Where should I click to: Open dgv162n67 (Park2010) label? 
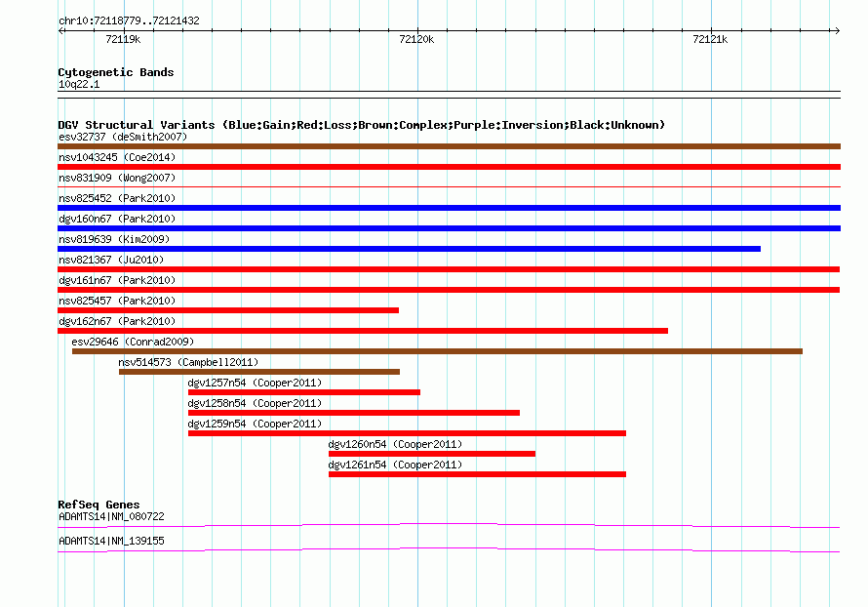(117, 321)
